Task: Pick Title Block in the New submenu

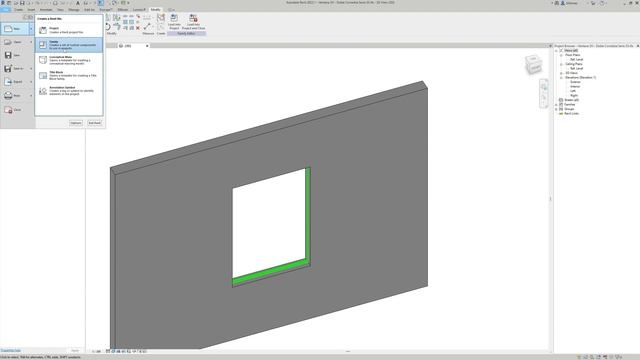Action: point(69,76)
